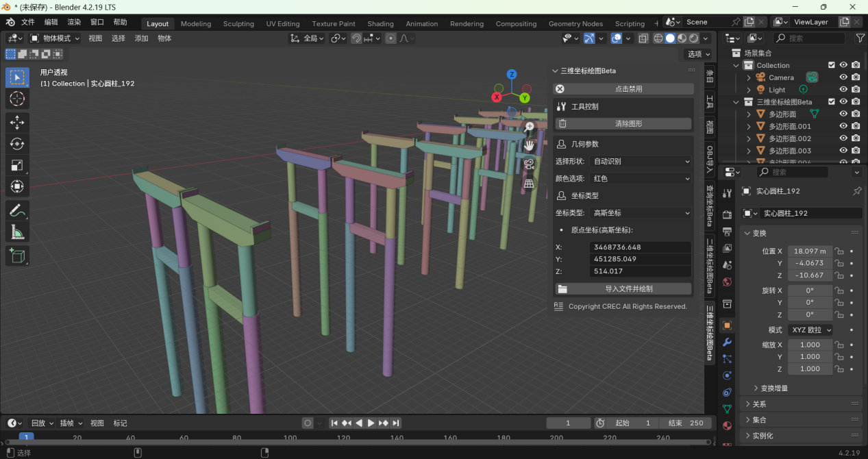
Task: Toggle visibility of 多边形面.001
Action: 843,126
